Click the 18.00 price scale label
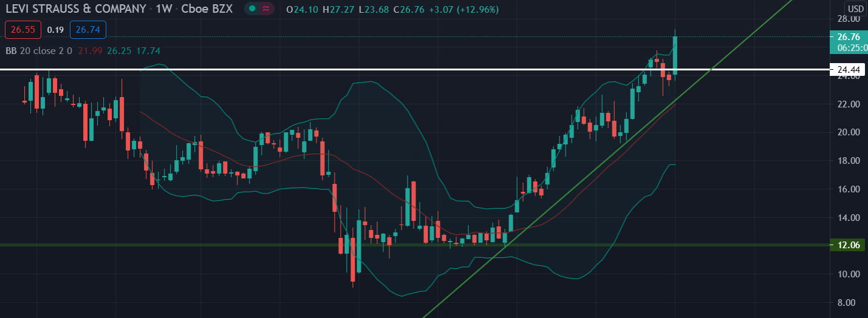The image size is (868, 318). [x=848, y=161]
